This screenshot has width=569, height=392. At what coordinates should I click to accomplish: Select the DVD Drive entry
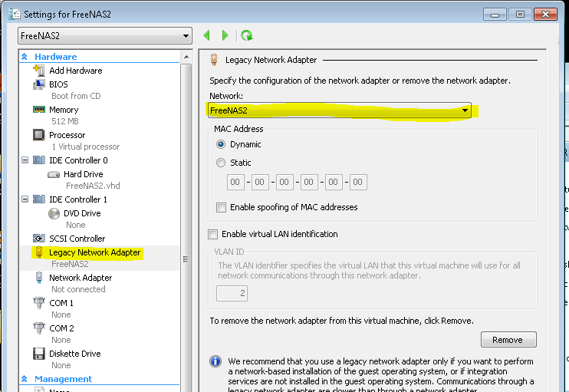(x=82, y=213)
